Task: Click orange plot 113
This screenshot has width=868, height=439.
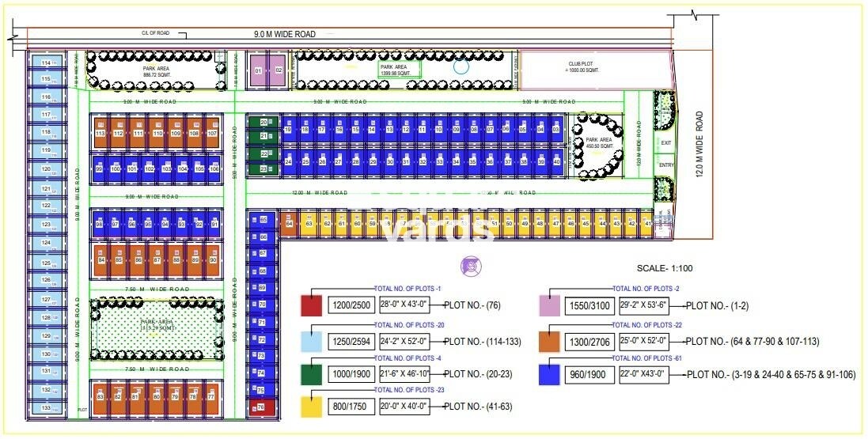Action: 100,134
